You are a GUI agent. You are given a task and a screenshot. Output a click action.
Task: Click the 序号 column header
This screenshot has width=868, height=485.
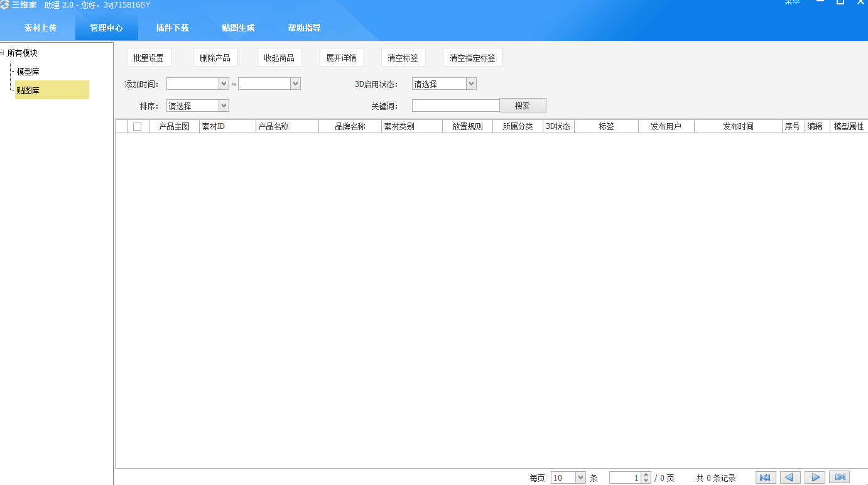(x=794, y=126)
